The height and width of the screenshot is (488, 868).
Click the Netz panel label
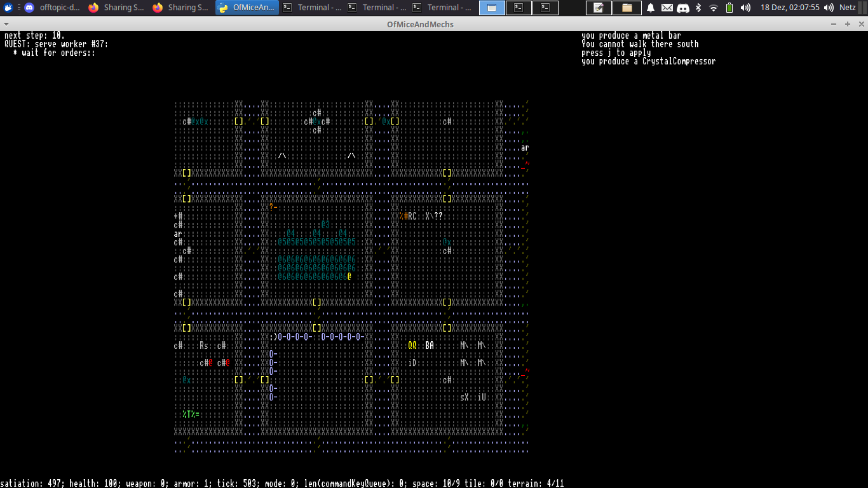click(847, 8)
